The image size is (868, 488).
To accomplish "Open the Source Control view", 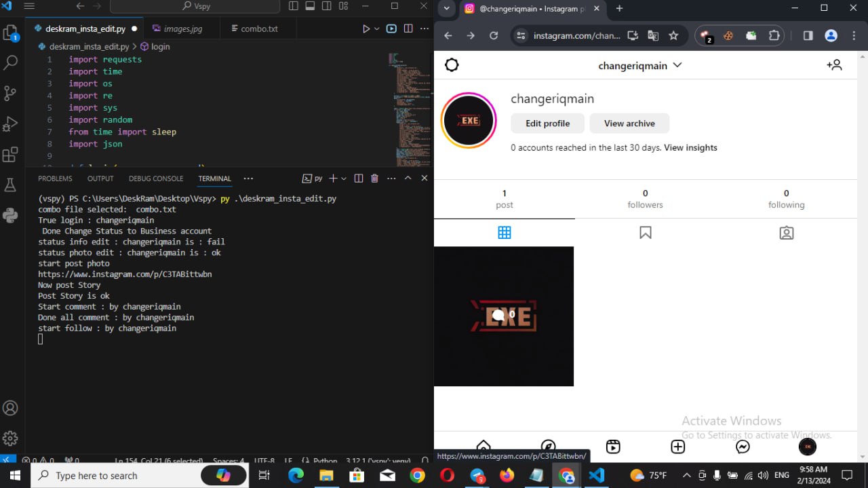I will pyautogui.click(x=10, y=93).
